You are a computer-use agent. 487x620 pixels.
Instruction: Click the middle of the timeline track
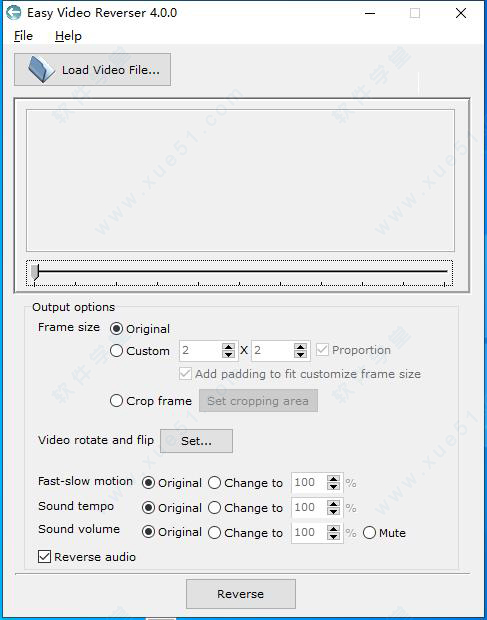tap(240, 271)
